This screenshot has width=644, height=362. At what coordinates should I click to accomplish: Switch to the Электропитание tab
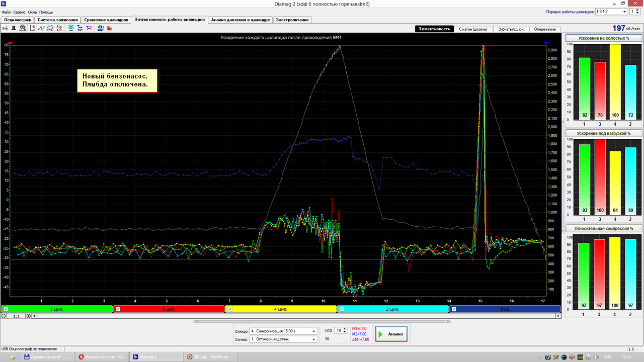[293, 20]
